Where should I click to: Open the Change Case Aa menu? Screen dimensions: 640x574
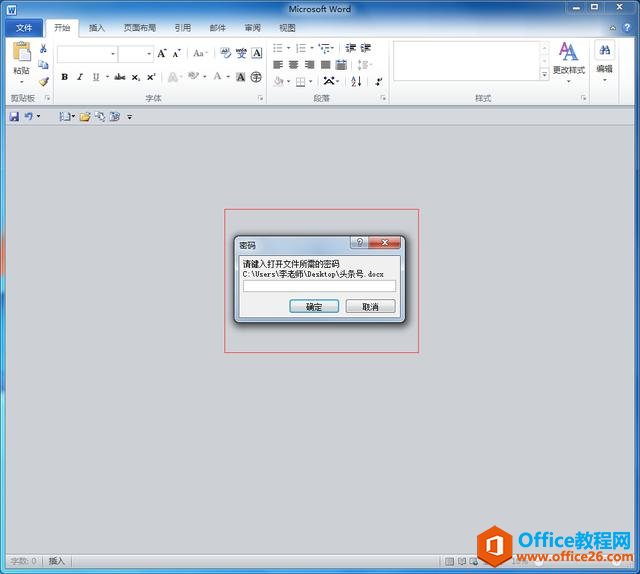coord(200,53)
